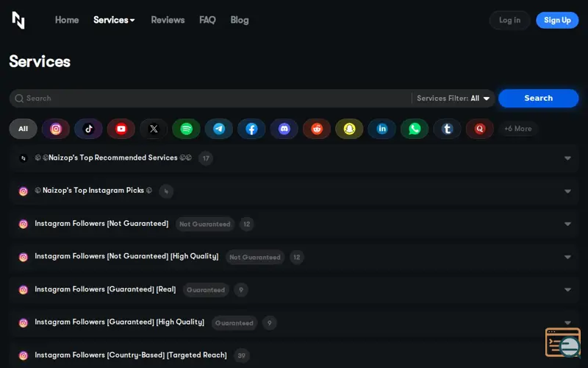This screenshot has height=368, width=588.
Task: Click Instagram Followers [Country-Based] [Targeted Reach] title
Action: coord(131,355)
